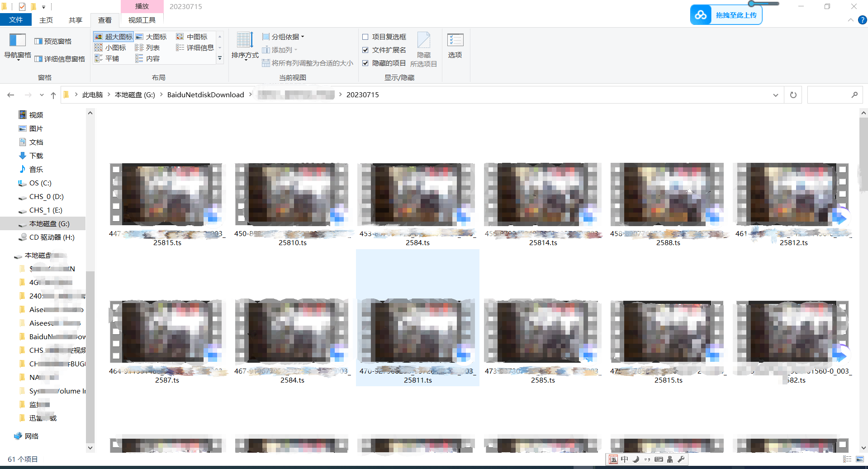
Task: Switch to 主页 ribbon tab
Action: tap(46, 20)
